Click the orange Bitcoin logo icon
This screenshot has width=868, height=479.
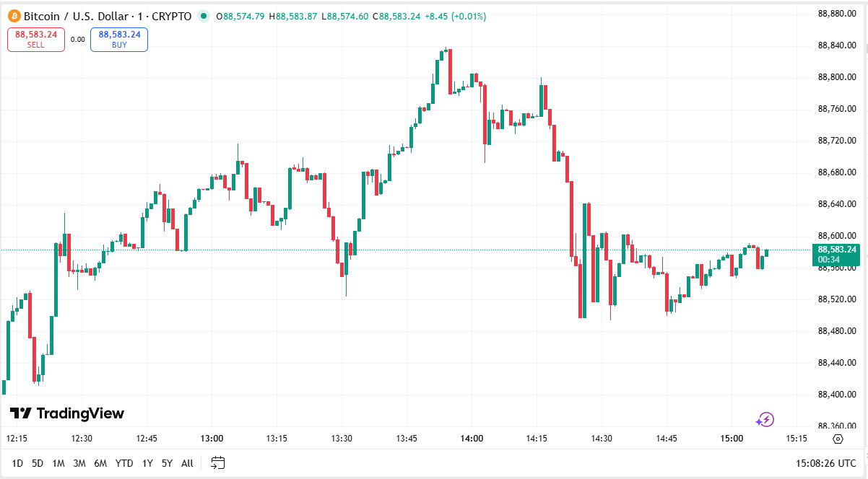tap(14, 16)
